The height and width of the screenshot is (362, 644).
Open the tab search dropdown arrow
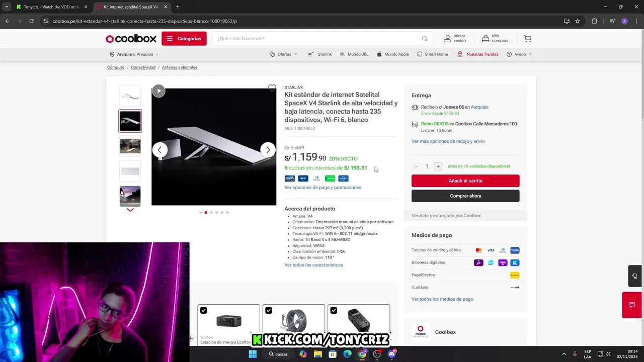(x=7, y=7)
